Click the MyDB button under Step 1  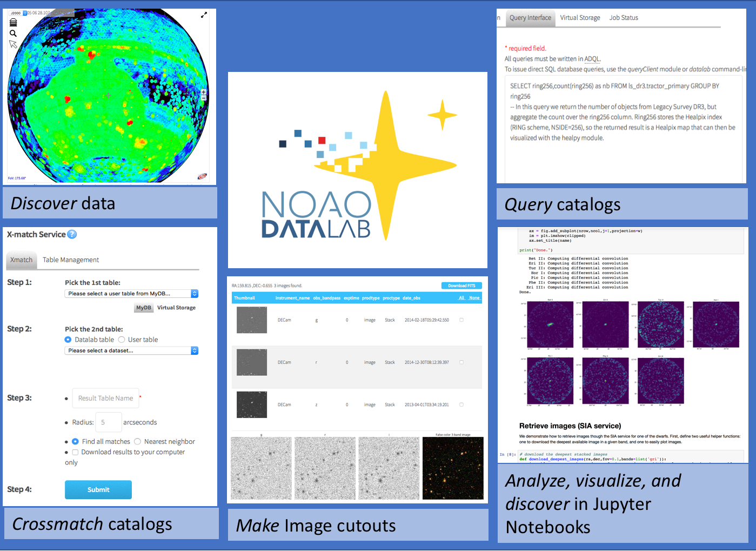click(x=144, y=308)
